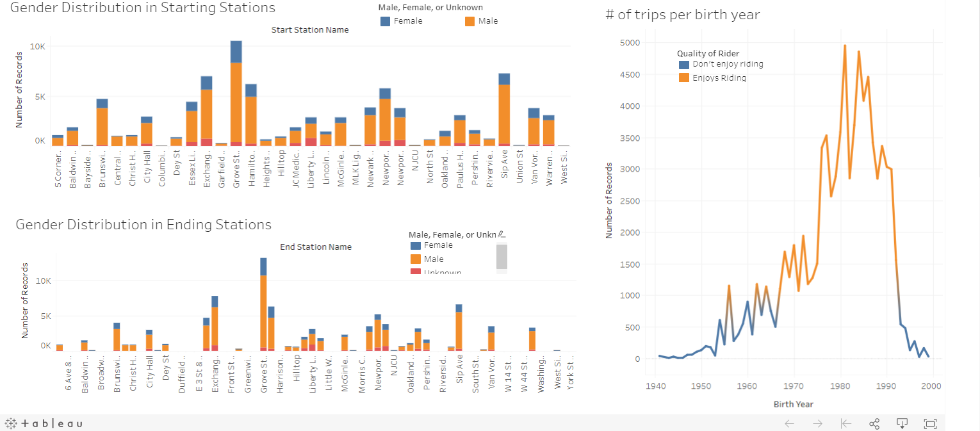Click the scrollbar in the End Stations legend
The image size is (980, 431).
(502, 257)
